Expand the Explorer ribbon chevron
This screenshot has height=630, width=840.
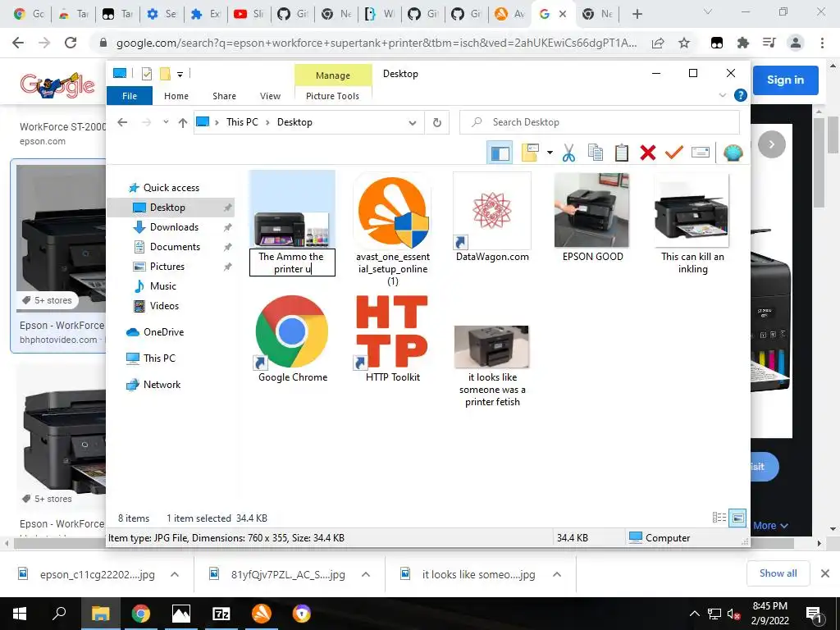tap(722, 95)
